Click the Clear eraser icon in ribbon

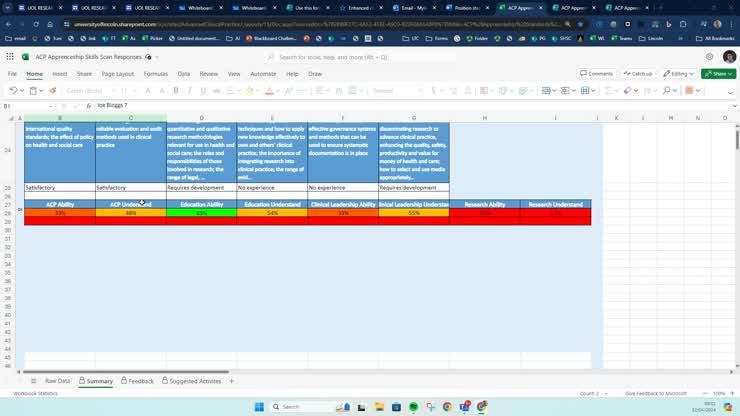point(627,91)
